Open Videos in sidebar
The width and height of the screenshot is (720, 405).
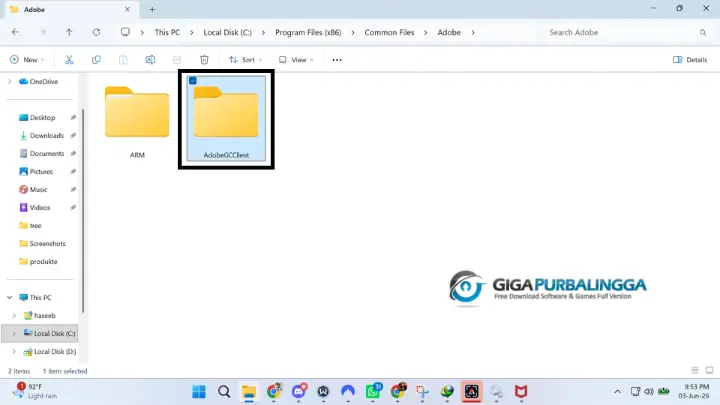pos(39,208)
